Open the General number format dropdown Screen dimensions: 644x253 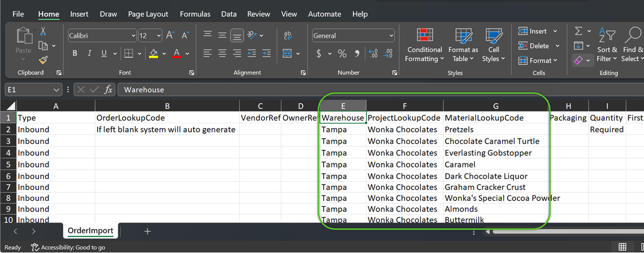coord(391,36)
